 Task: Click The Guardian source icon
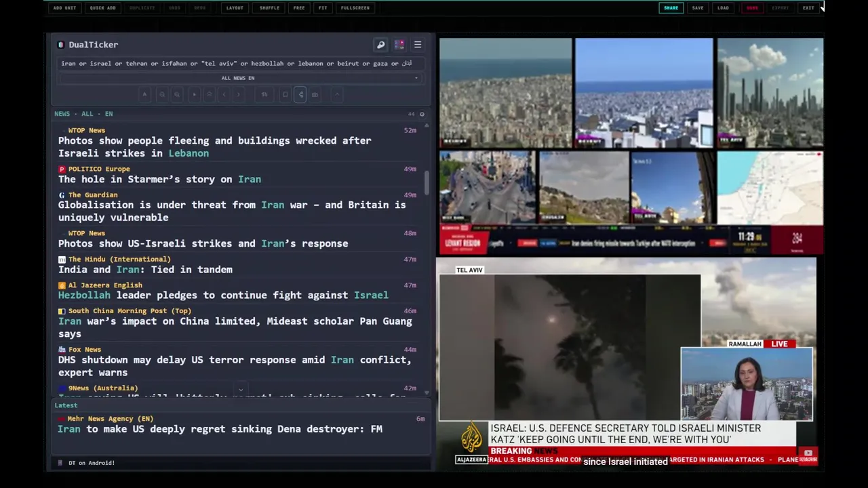[x=62, y=195]
